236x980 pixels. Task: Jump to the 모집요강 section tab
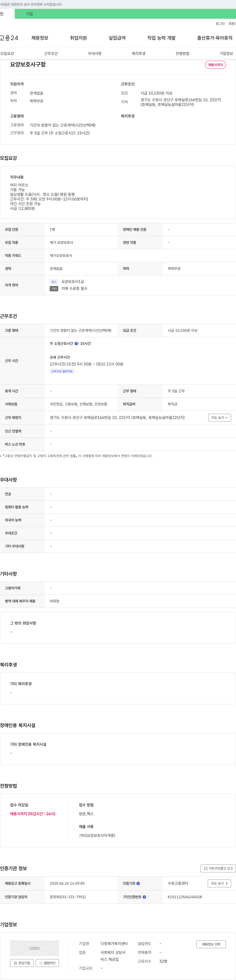click(x=7, y=53)
